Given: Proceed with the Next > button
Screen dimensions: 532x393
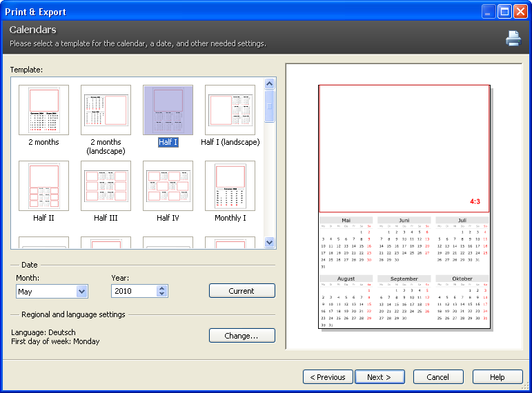Looking at the screenshot, I should [380, 377].
